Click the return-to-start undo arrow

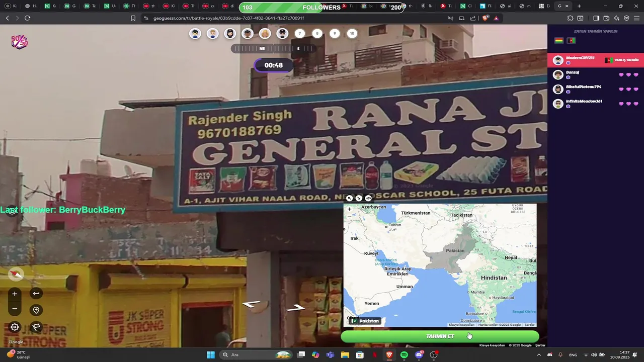(x=36, y=294)
